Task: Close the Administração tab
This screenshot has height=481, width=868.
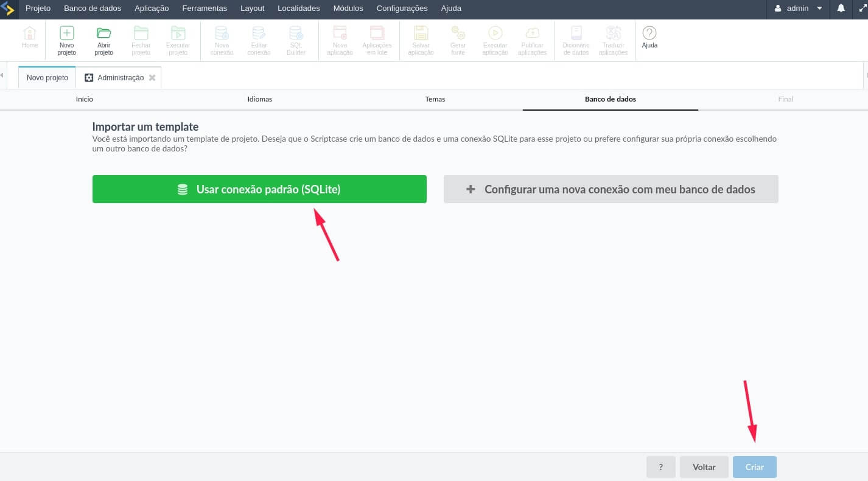Action: 152,78
